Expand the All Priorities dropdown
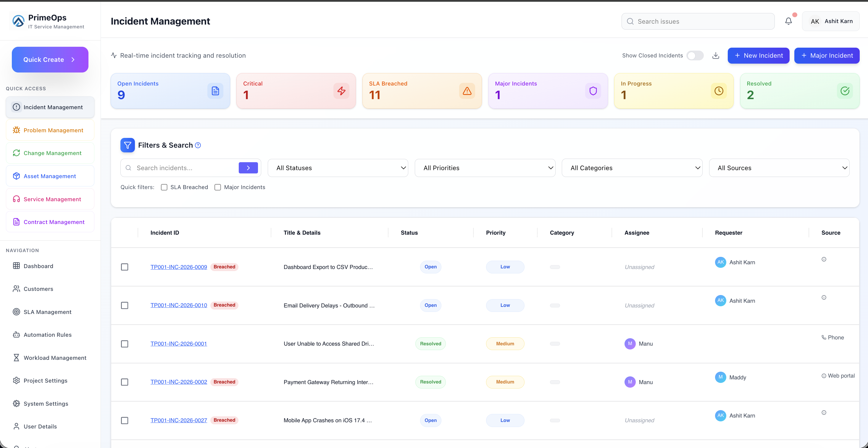 485,168
